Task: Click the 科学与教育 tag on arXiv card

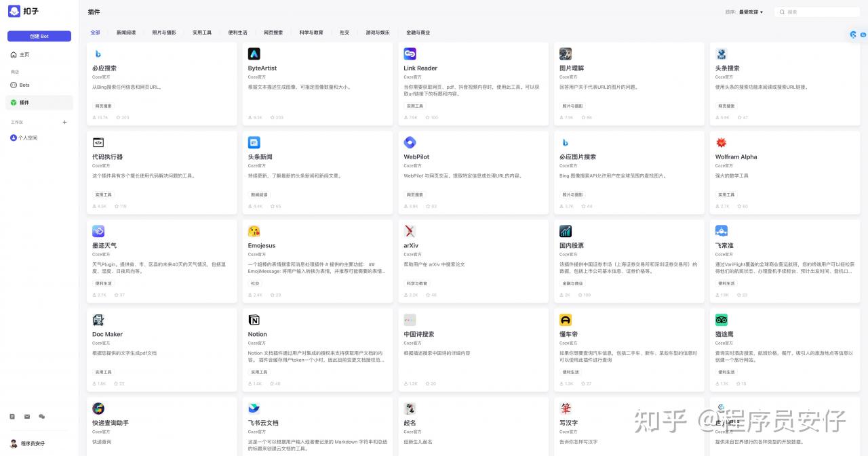Action: pos(417,283)
